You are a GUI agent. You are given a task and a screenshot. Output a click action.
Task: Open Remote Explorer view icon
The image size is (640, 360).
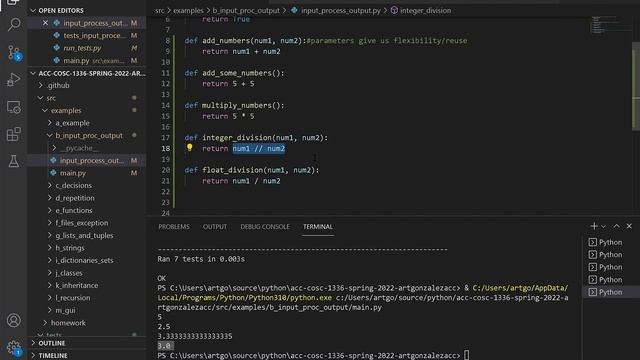pyautogui.click(x=14, y=107)
